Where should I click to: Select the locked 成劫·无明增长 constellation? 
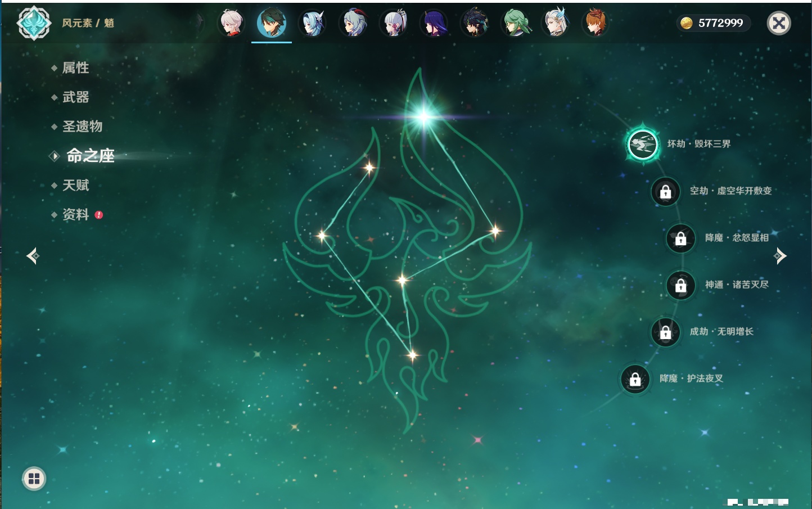665,332
